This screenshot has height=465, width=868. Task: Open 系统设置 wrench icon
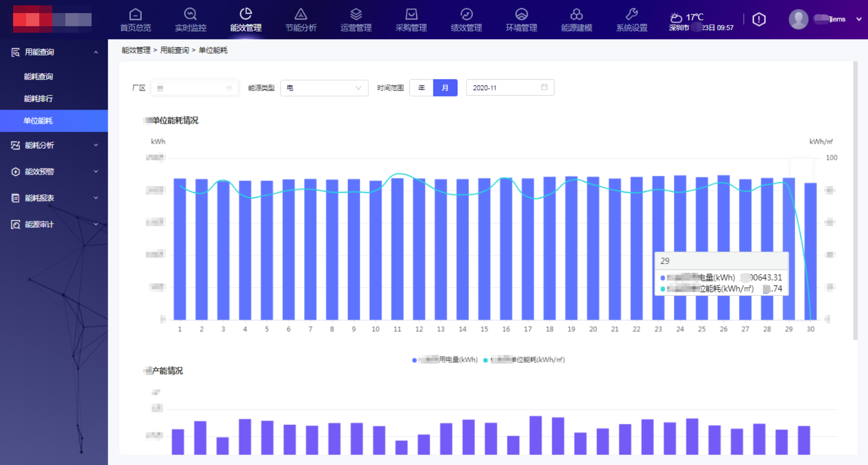pos(632,15)
